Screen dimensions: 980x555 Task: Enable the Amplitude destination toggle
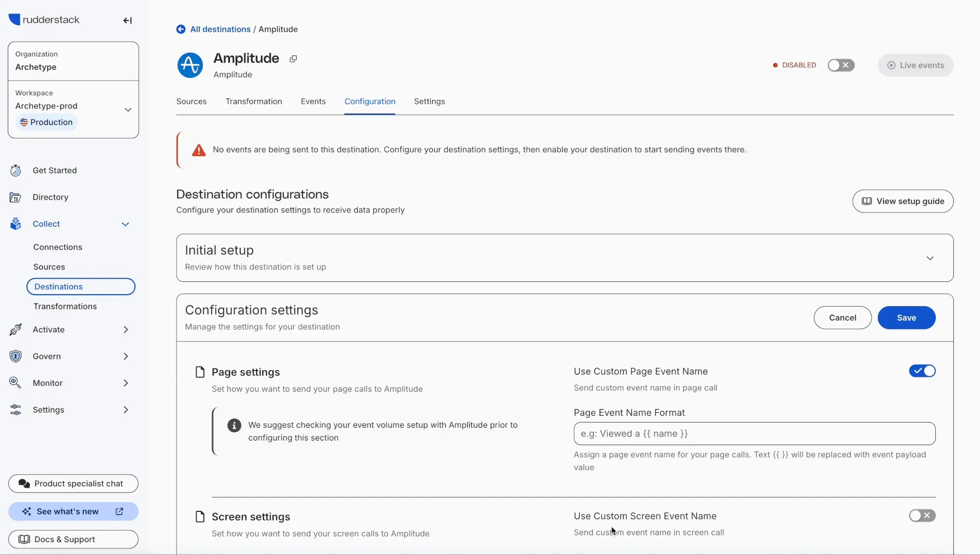[841, 65]
